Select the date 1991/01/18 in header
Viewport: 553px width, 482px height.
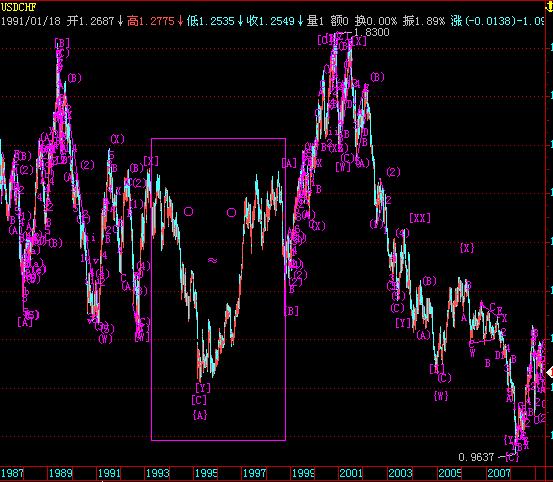[31, 21]
